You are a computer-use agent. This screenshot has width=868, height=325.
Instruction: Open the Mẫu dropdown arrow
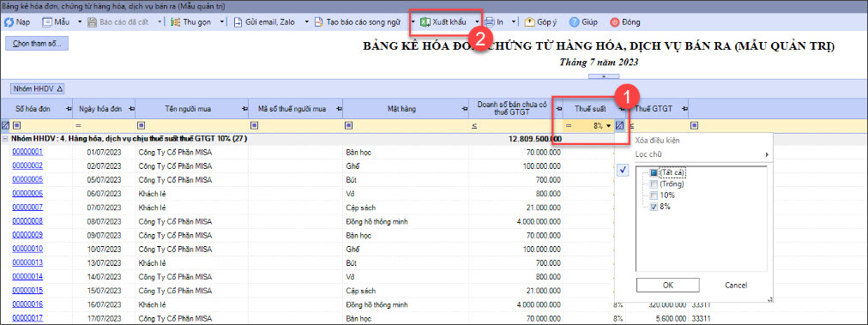[x=79, y=22]
